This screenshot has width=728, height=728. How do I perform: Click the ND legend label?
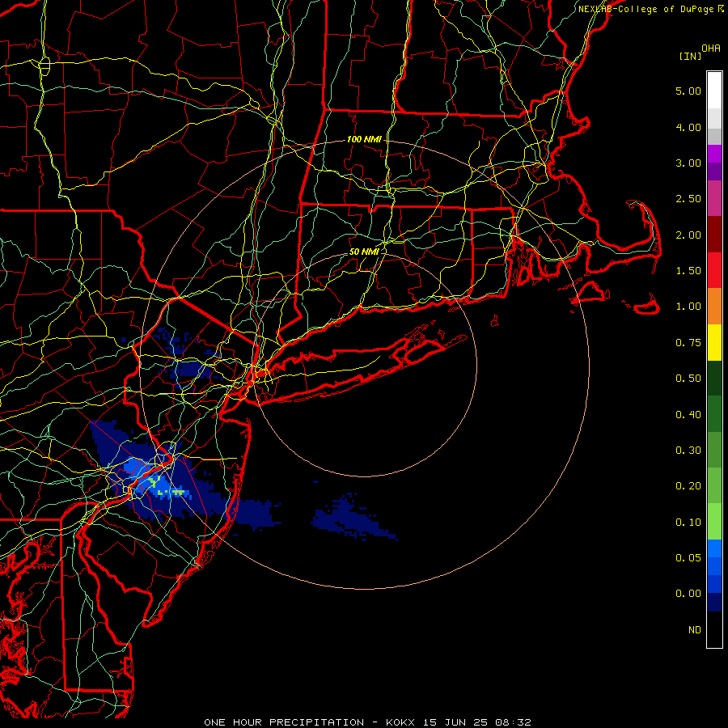coord(695,630)
